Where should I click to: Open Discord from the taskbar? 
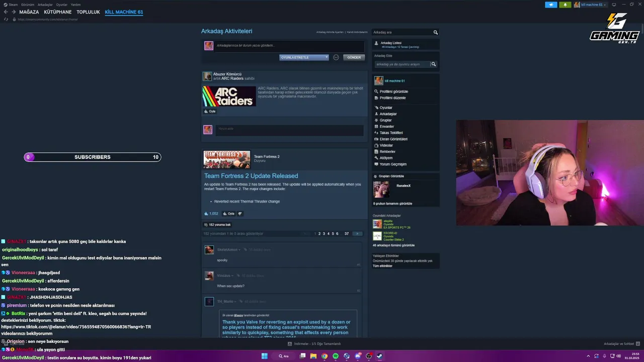click(x=358, y=356)
